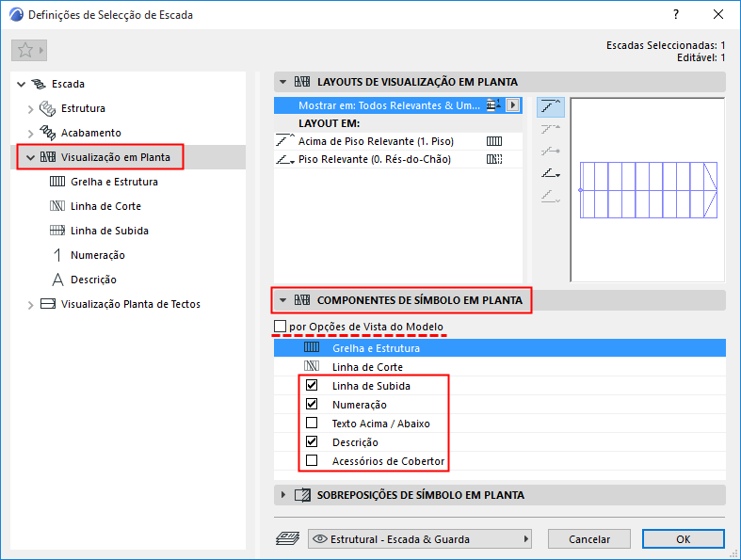Click layout symbol icon for Acima de Piso Relevante
The height and width of the screenshot is (560, 741).
(493, 141)
